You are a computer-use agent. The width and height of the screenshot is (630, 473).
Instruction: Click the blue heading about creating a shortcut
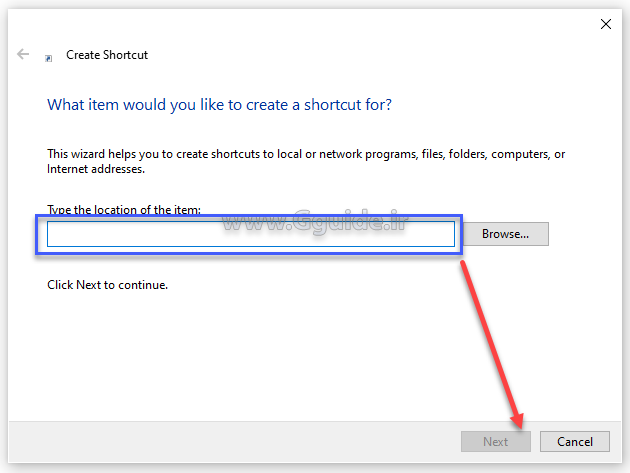[219, 104]
